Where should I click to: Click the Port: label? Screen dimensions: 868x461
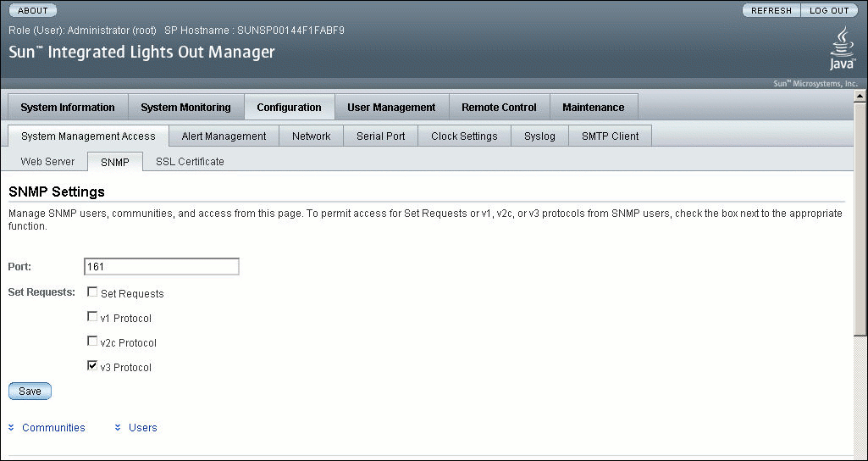click(20, 266)
